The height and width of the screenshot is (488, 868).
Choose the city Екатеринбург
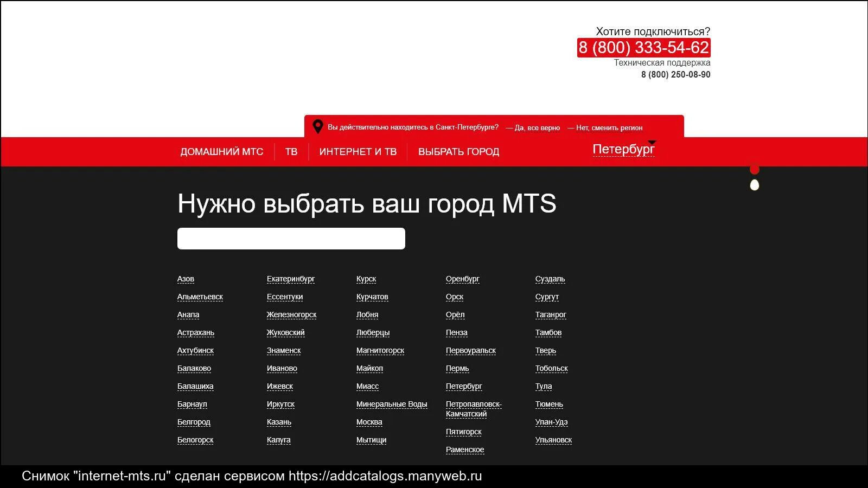click(x=291, y=279)
